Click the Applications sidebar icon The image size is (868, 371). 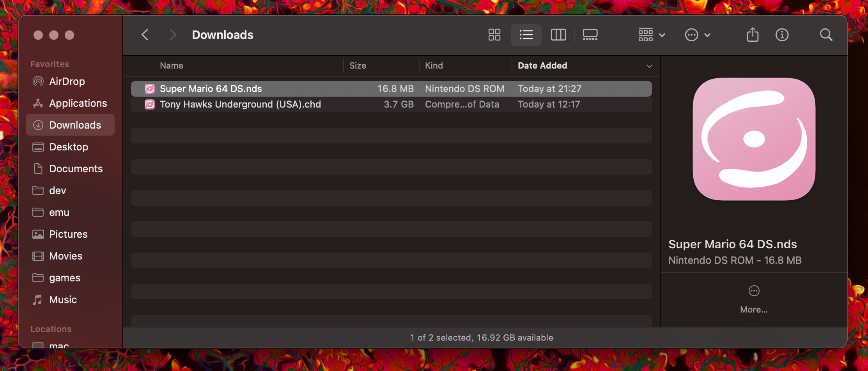pos(38,103)
